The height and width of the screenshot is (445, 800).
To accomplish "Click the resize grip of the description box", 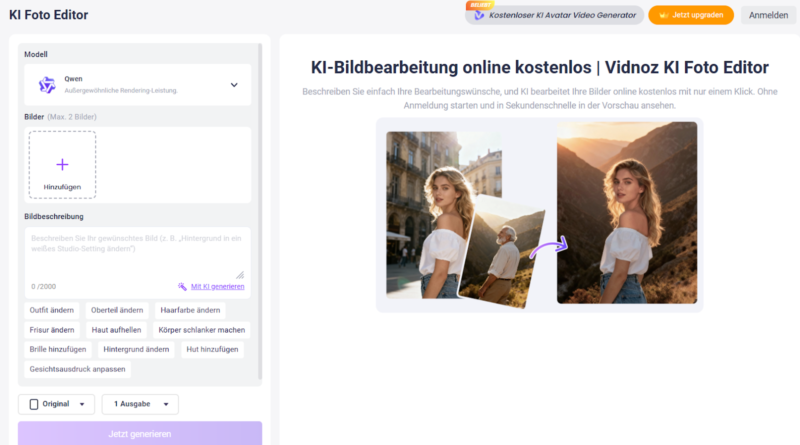I will (x=240, y=275).
